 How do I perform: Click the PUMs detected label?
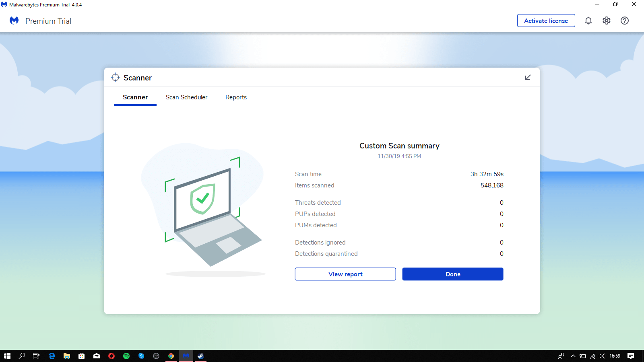point(316,225)
